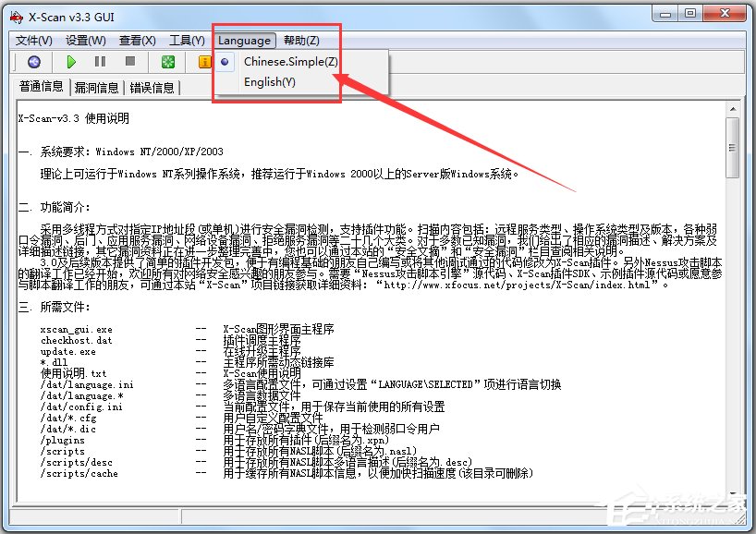
Task: Start scanning using the green play icon
Action: point(72,62)
